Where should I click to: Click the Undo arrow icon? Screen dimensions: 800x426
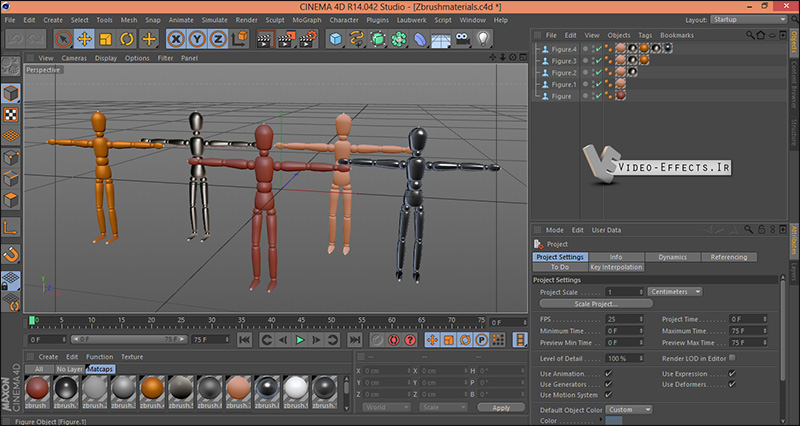[15, 39]
